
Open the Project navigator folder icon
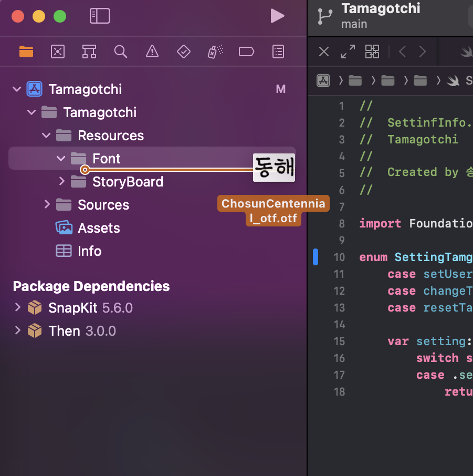(26, 51)
